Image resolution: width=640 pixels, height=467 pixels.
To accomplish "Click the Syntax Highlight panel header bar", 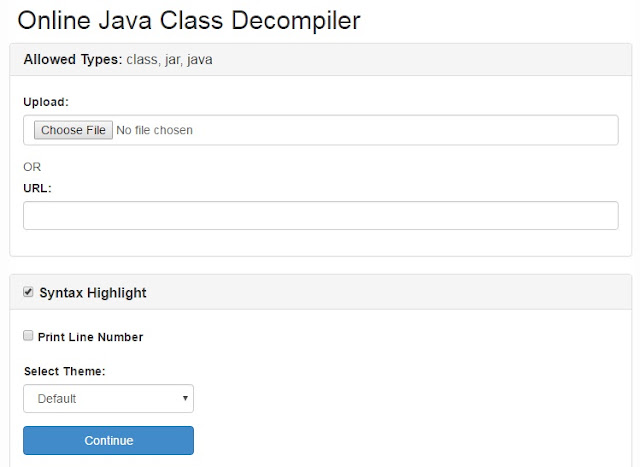I will click(321, 292).
